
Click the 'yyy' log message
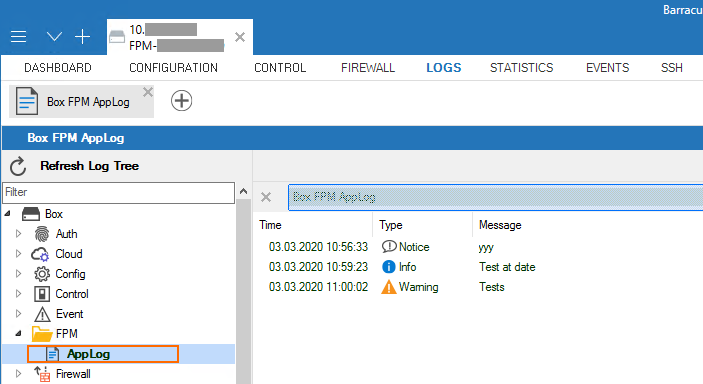click(486, 248)
